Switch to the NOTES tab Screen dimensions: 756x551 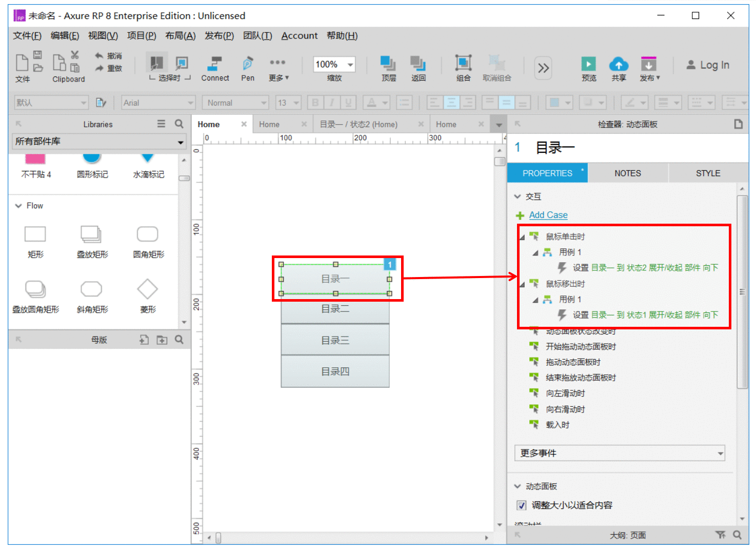coord(628,173)
